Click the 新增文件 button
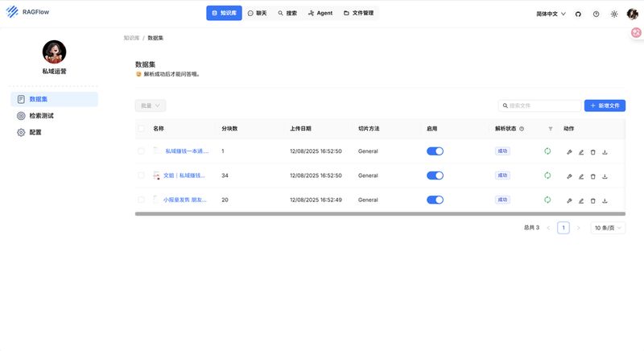The image size is (644, 351). tap(605, 105)
